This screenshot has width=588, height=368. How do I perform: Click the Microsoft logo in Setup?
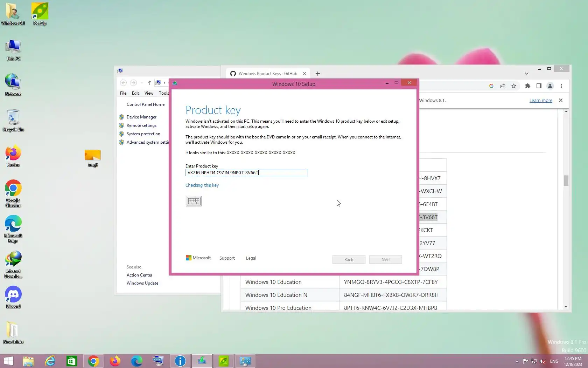click(x=198, y=258)
